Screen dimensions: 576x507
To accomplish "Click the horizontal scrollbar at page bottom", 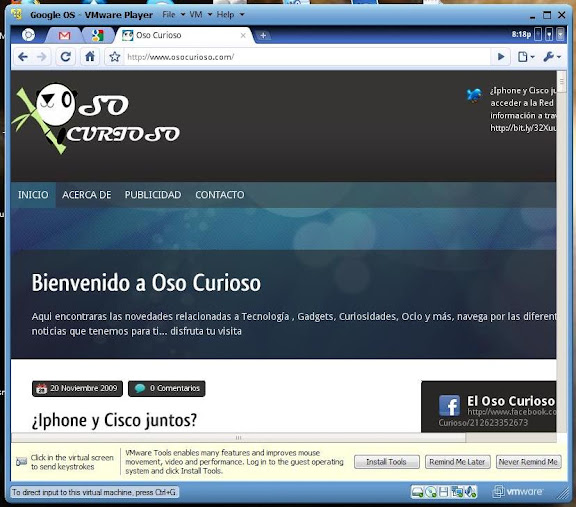I will pyautogui.click(x=239, y=438).
